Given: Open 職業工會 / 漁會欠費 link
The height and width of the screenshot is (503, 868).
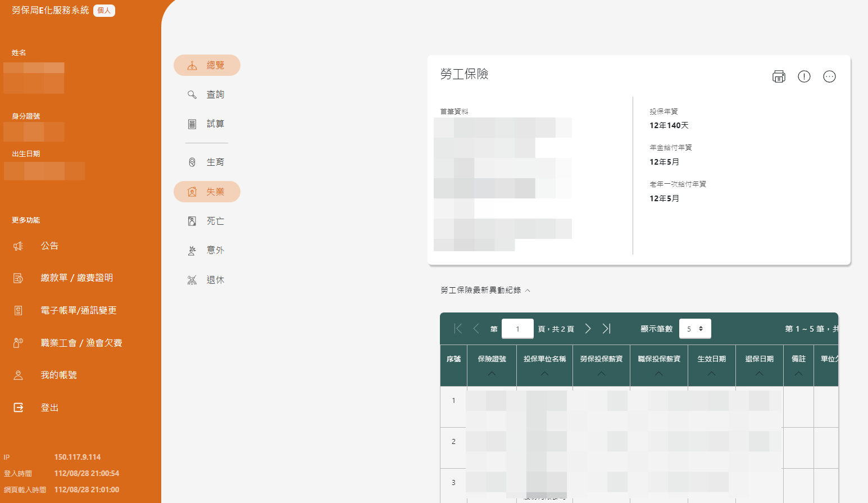Looking at the screenshot, I should click(81, 343).
